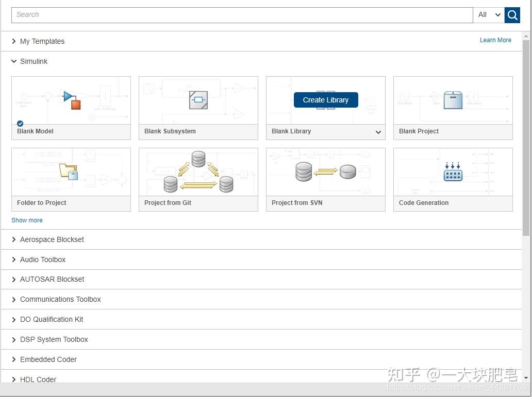Viewport: 532px width, 397px height.
Task: Click the Code Generation chip icon
Action: coord(453,171)
